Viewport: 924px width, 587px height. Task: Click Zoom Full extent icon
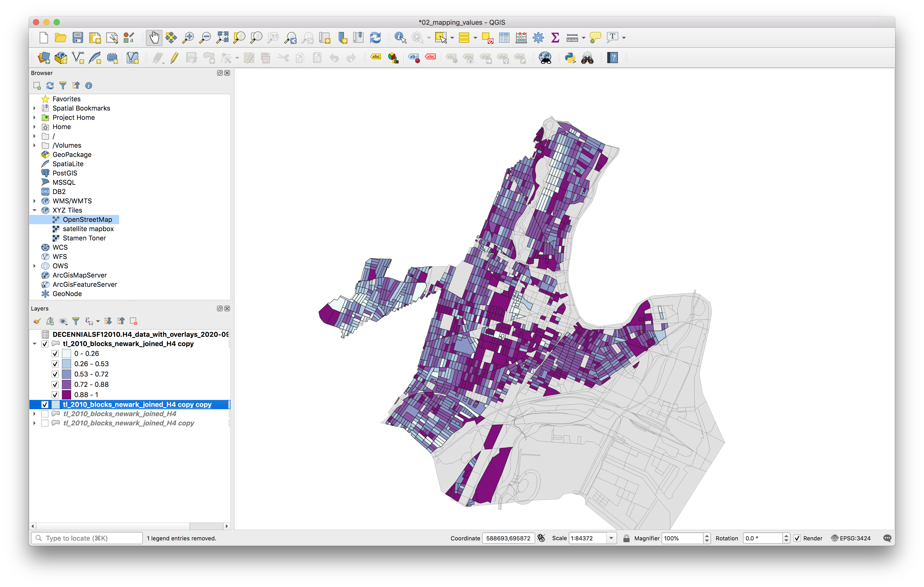pos(222,38)
